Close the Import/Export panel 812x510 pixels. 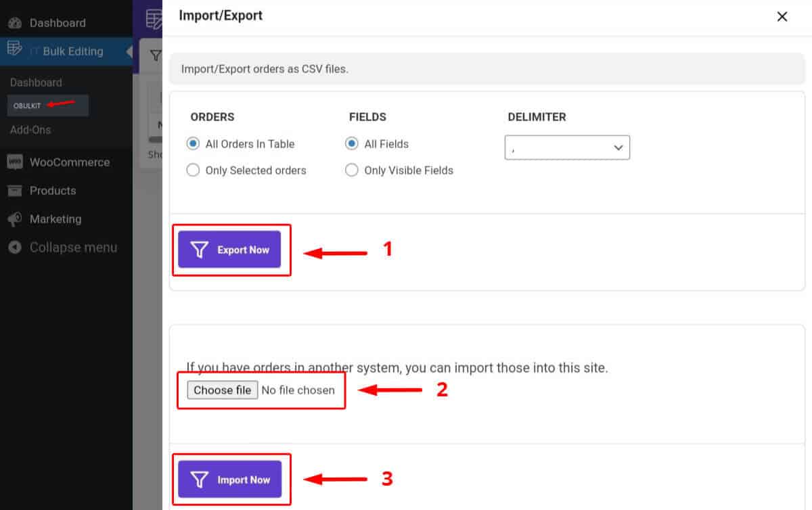coord(782,16)
